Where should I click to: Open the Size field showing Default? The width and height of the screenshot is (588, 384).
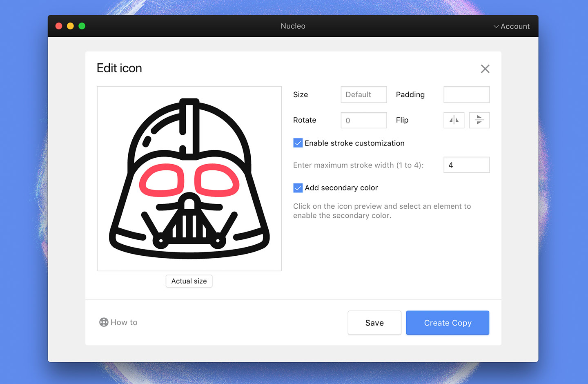tap(363, 94)
